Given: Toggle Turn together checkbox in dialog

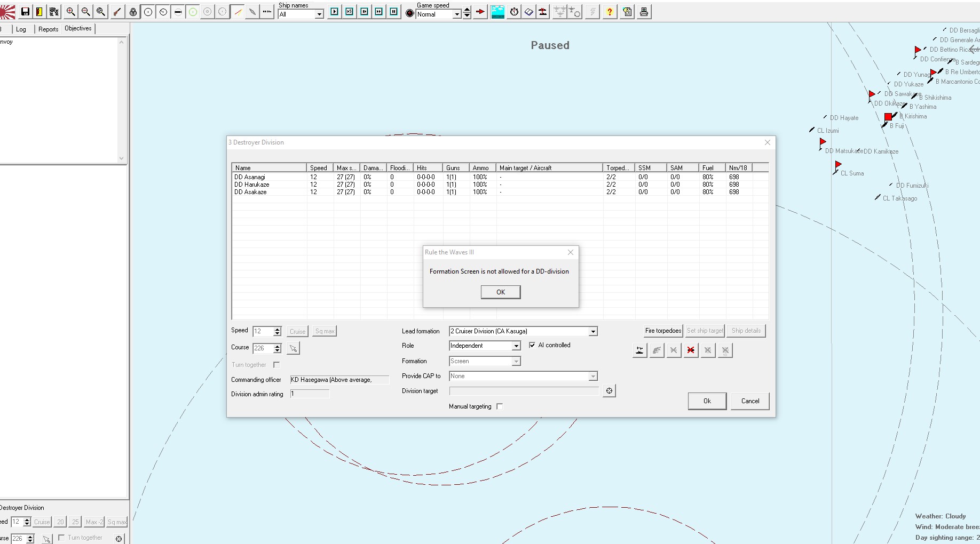Looking at the screenshot, I should click(x=276, y=365).
